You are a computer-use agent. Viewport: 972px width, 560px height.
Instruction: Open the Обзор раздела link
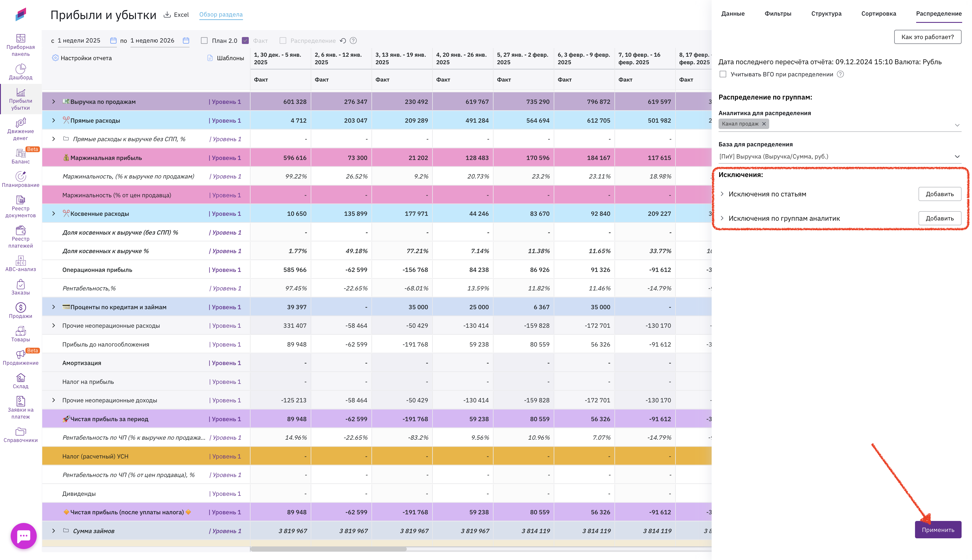221,15
